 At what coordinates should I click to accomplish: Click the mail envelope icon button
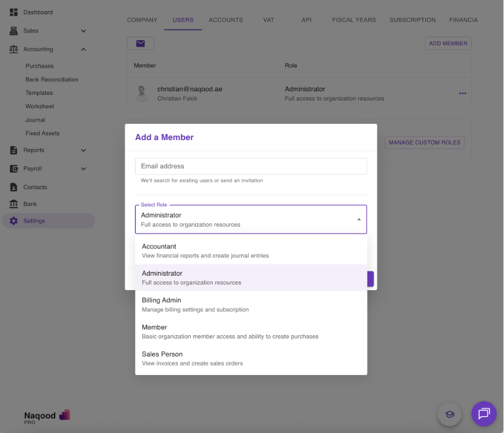140,44
